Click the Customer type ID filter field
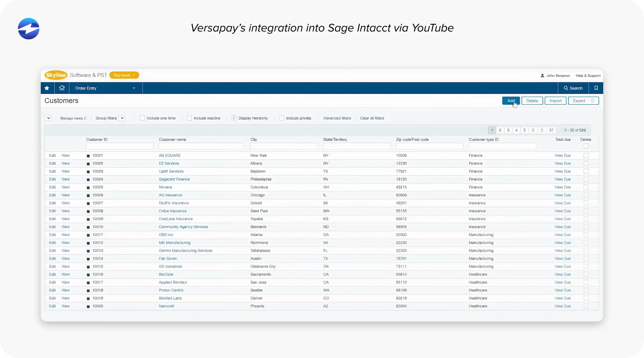This screenshot has height=358, width=644. (502, 146)
